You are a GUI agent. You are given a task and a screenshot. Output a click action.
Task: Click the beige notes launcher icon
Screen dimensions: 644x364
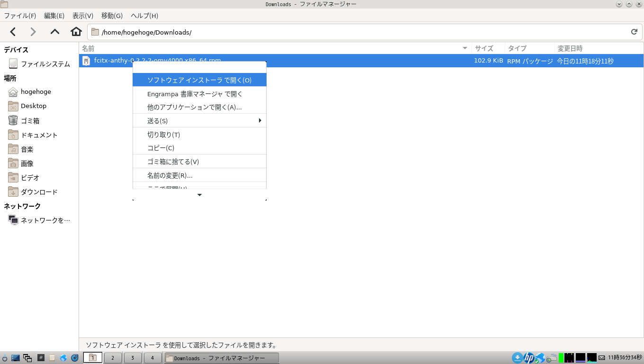coord(52,358)
